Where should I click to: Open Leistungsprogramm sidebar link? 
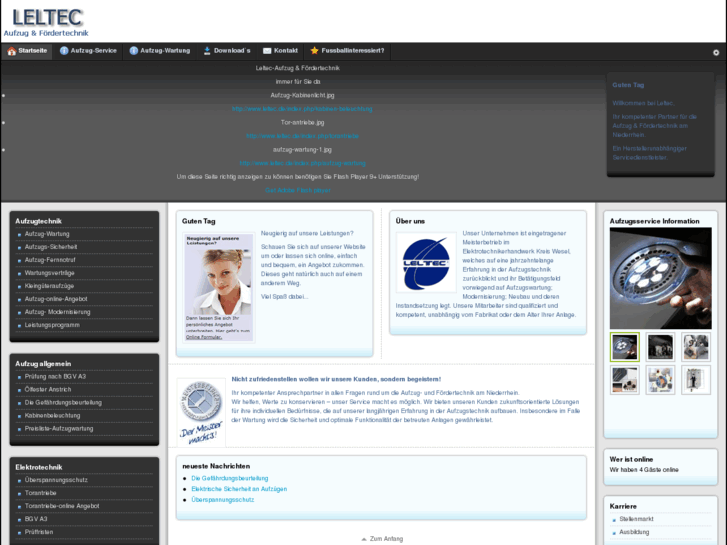(x=52, y=325)
